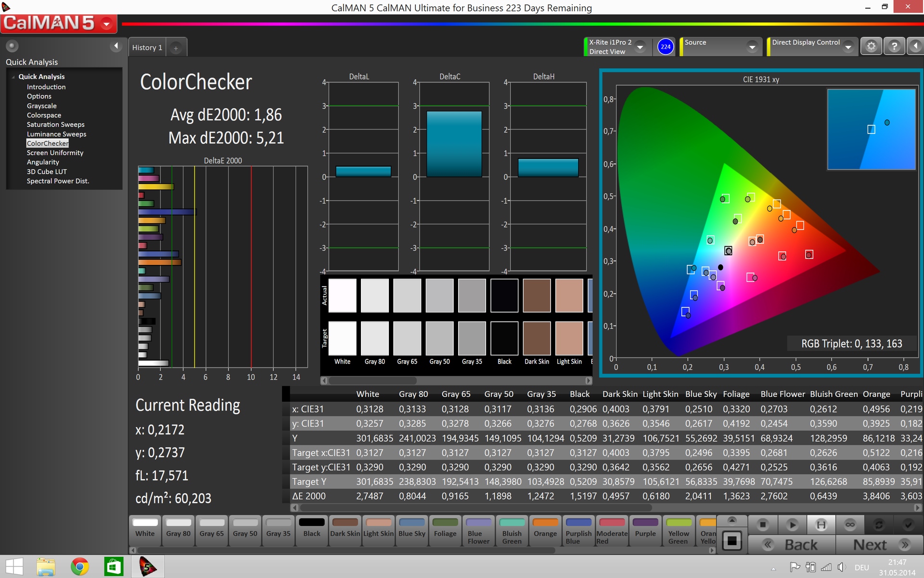Click the Back button
This screenshot has width=924, height=578.
792,545
